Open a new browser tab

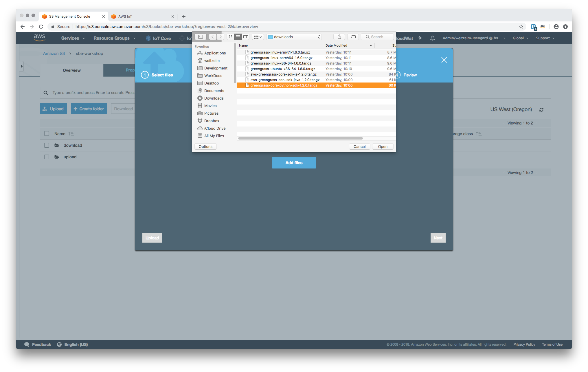183,17
